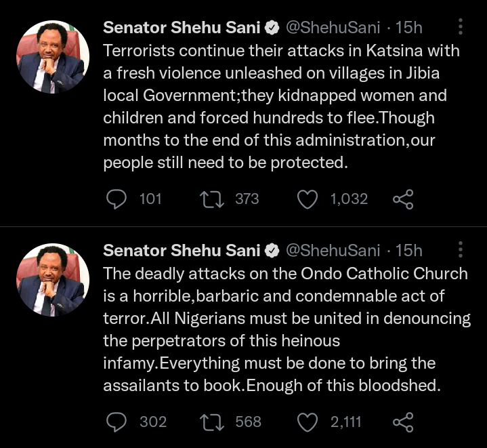Open profile picture on the Ondo tweet
487x448 pixels.
(x=53, y=281)
